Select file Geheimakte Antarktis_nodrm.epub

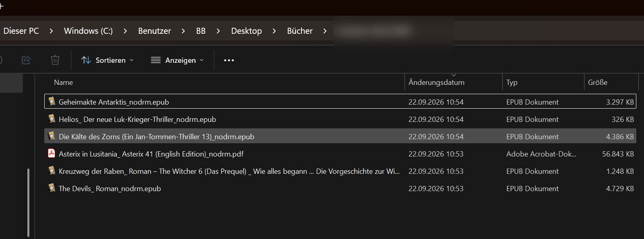coord(340,102)
